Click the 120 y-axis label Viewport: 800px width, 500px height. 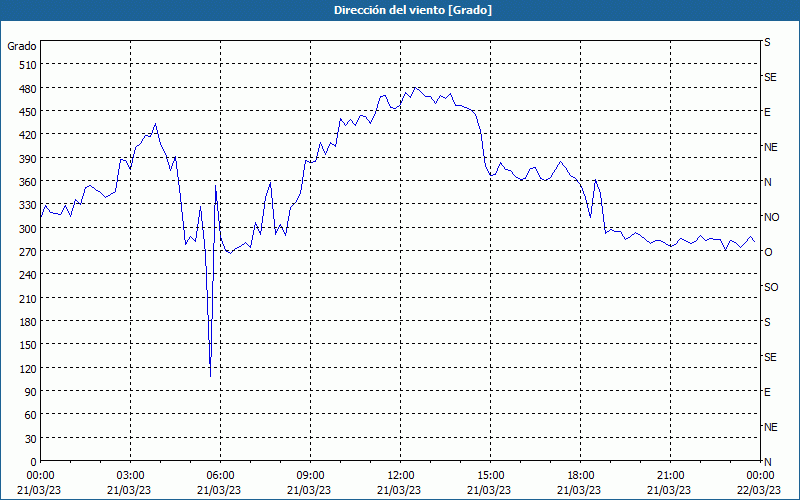29,369
